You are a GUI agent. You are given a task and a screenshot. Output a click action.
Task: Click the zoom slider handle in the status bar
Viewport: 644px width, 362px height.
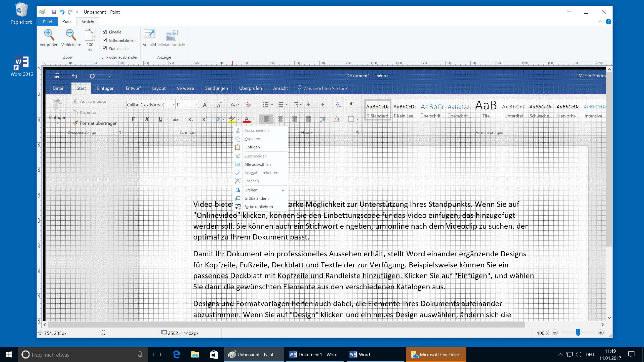pos(578,333)
